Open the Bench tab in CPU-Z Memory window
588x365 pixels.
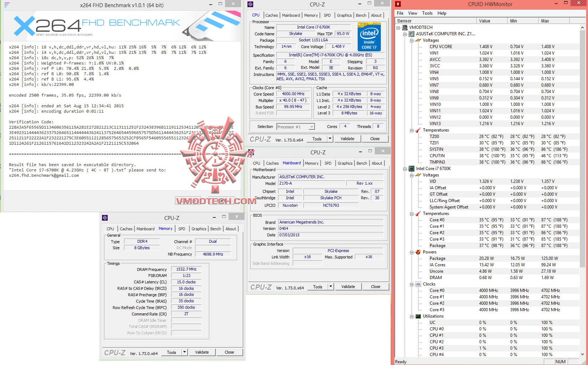click(x=215, y=229)
